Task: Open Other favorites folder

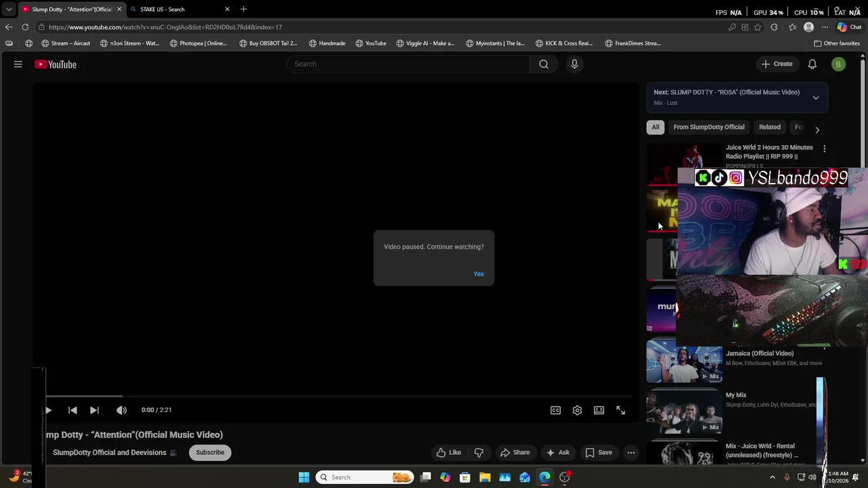Action: tap(837, 43)
